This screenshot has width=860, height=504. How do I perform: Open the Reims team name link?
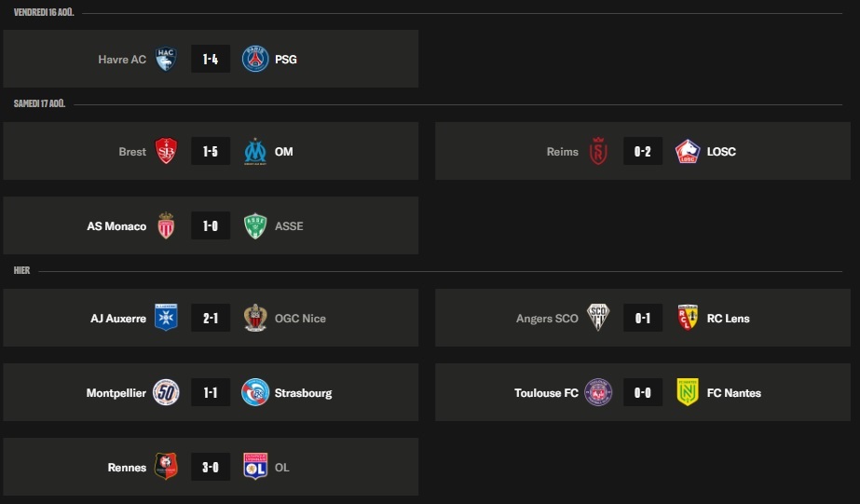point(562,152)
